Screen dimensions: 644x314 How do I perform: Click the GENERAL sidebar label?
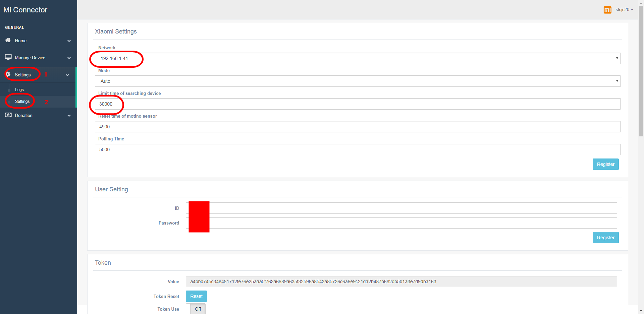coord(14,27)
